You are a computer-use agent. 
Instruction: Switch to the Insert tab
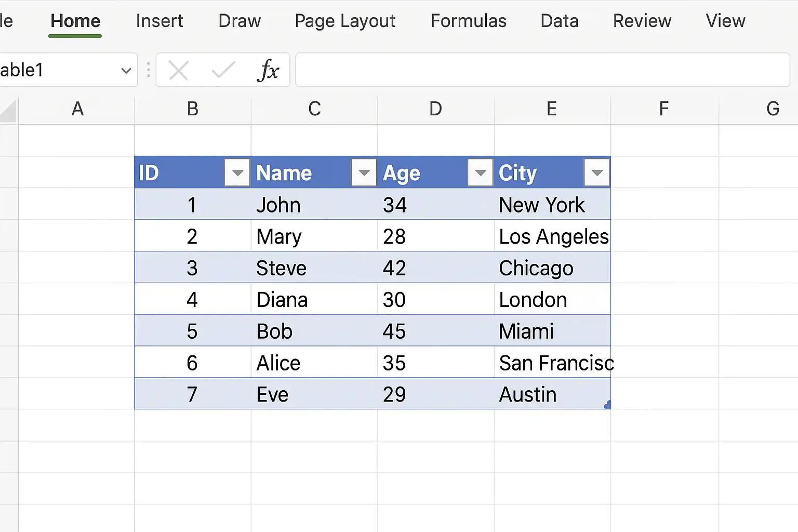(x=159, y=21)
